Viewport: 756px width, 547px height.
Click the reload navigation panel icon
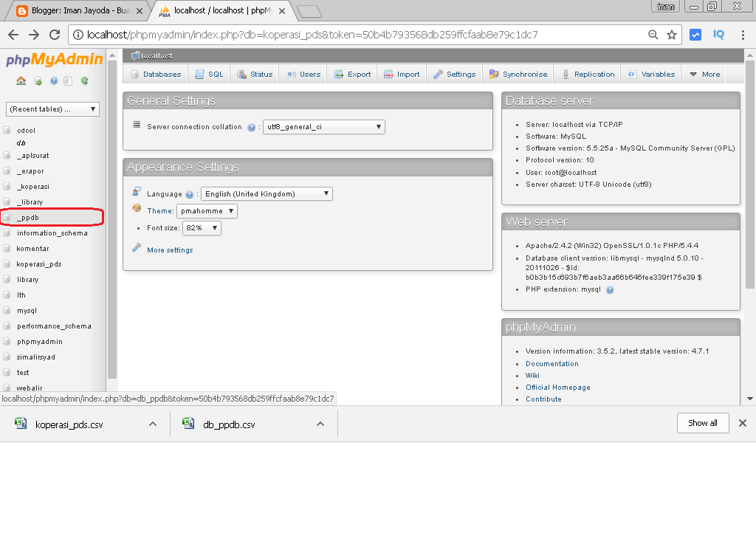coord(84,81)
